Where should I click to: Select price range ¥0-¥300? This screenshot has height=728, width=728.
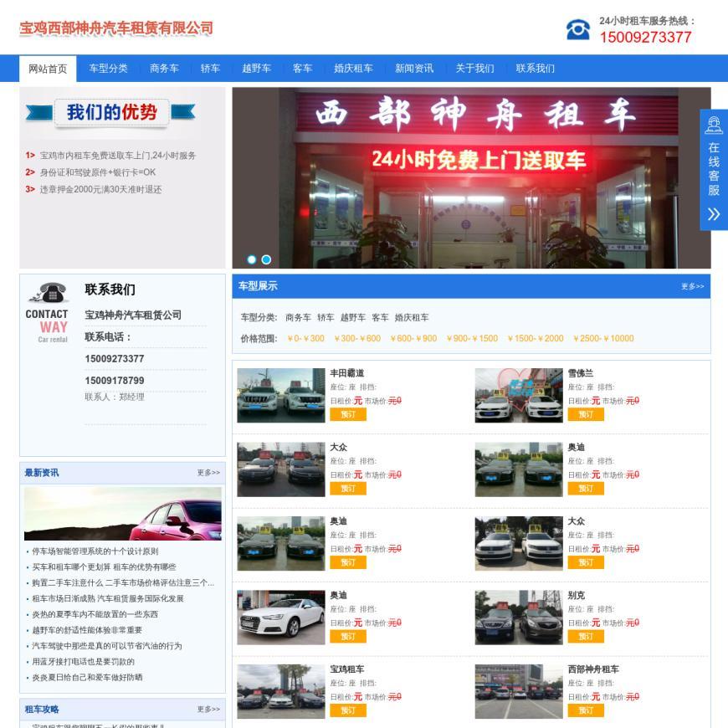pos(305,338)
